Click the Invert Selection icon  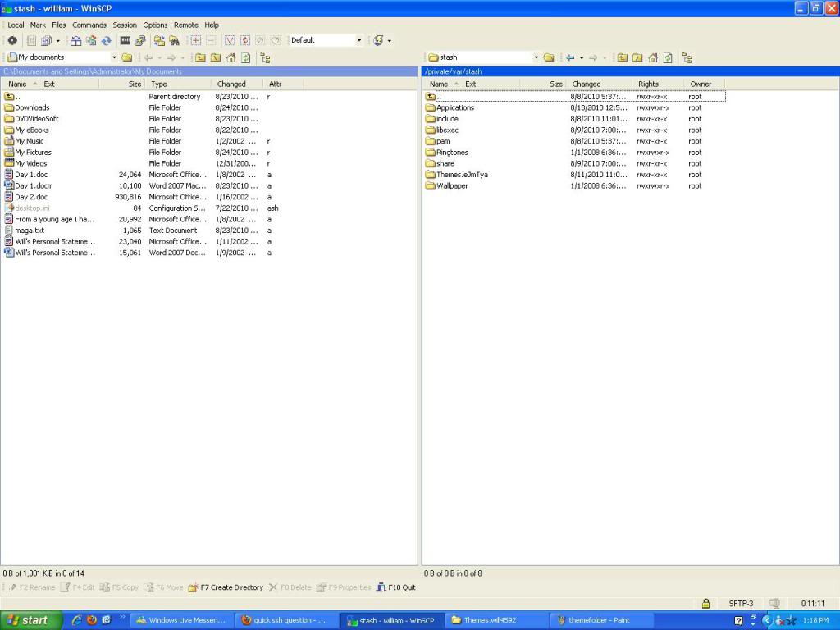pyautogui.click(x=244, y=40)
